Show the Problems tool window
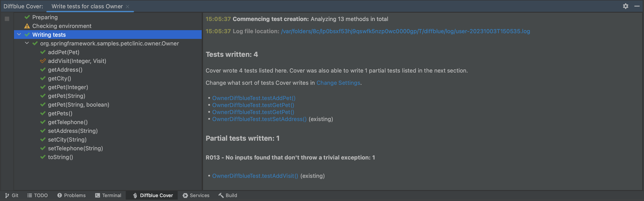This screenshot has height=201, width=644. tap(72, 195)
